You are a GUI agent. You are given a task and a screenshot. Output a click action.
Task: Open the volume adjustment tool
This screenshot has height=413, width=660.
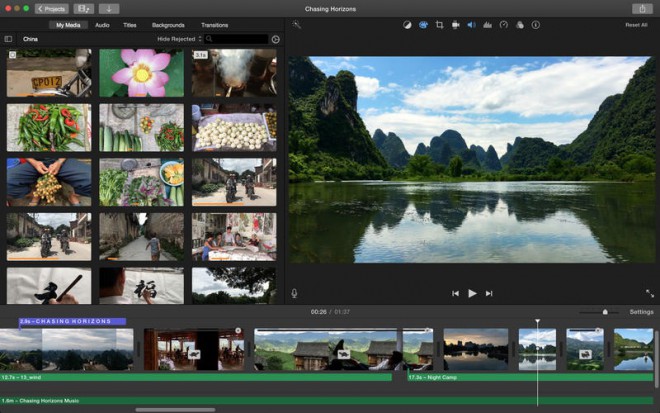471,24
